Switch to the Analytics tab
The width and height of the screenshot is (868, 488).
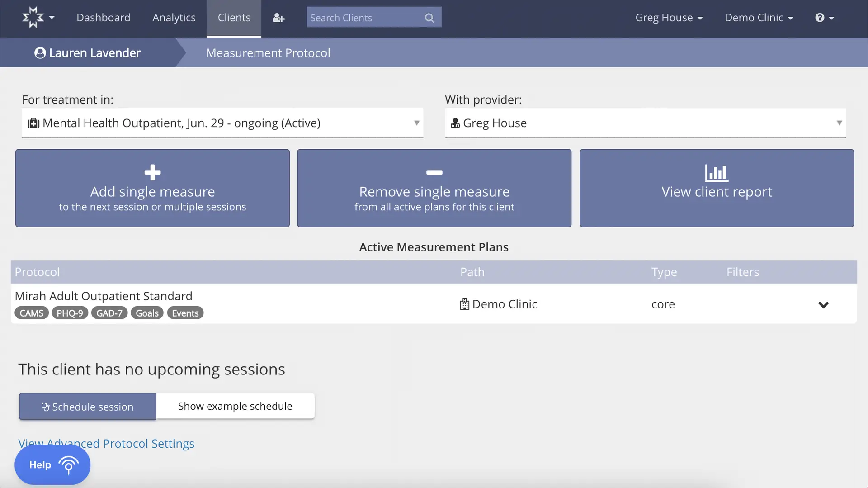174,17
